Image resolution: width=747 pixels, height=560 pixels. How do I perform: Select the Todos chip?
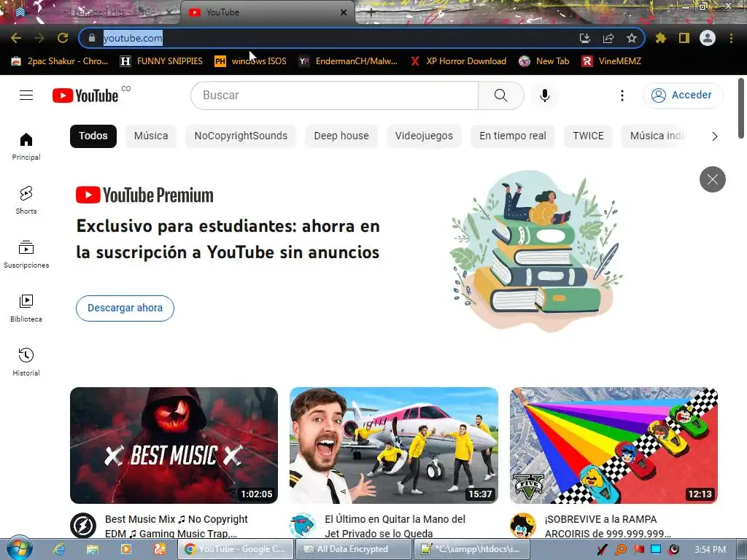click(93, 136)
